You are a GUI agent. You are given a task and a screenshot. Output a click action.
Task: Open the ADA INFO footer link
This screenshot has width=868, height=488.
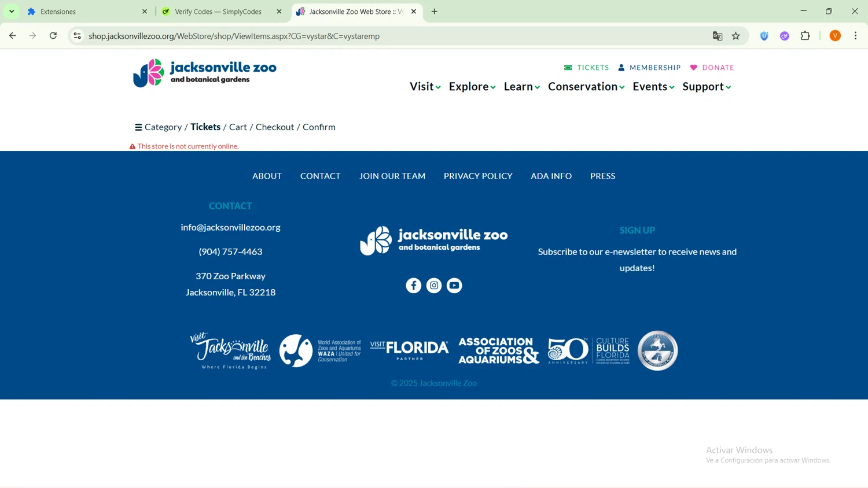point(551,176)
